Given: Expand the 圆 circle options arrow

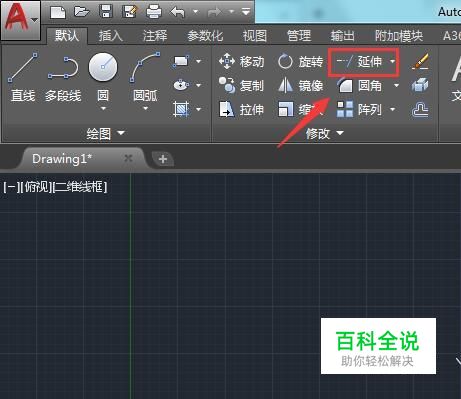Looking at the screenshot, I should pyautogui.click(x=103, y=108).
